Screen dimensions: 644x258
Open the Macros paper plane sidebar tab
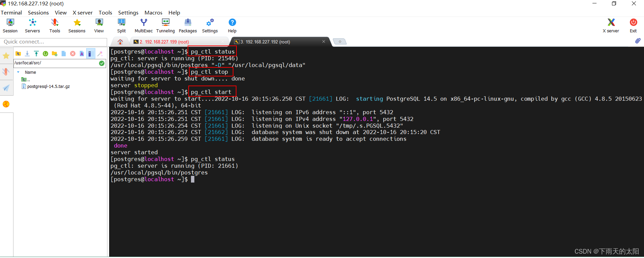click(6, 88)
